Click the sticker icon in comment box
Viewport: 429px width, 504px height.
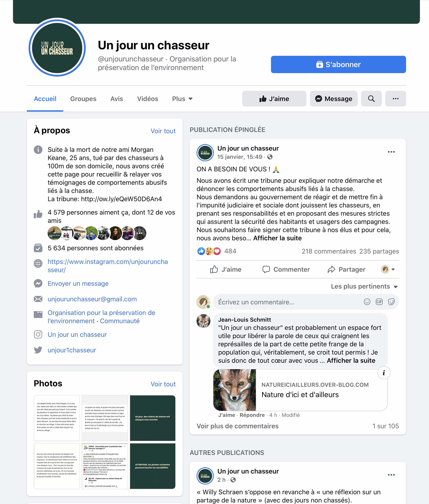391,302
